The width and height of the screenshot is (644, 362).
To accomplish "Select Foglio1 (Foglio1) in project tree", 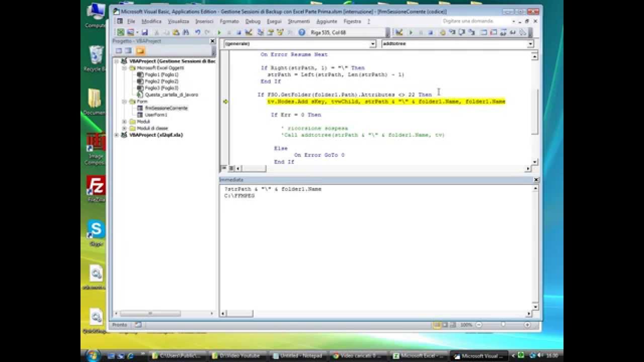I will (x=162, y=74).
